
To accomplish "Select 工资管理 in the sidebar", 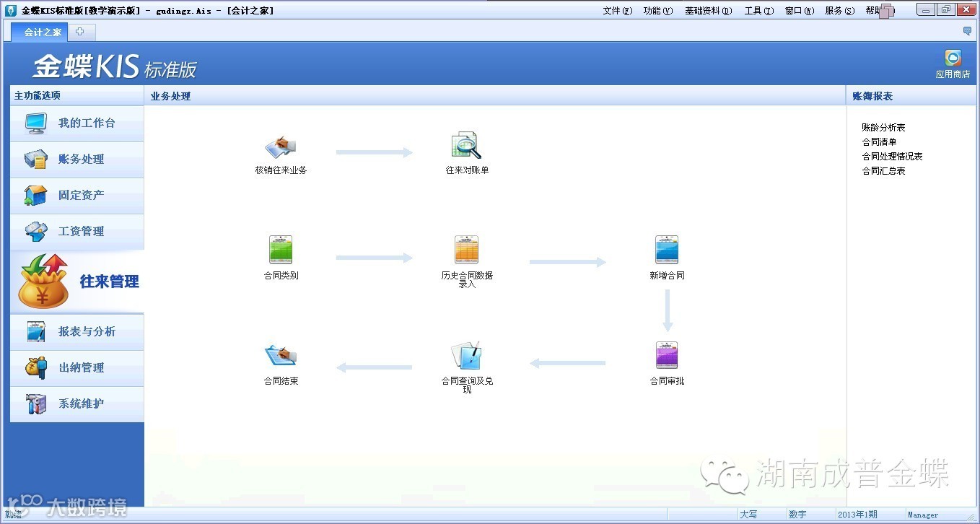I will pos(77,232).
